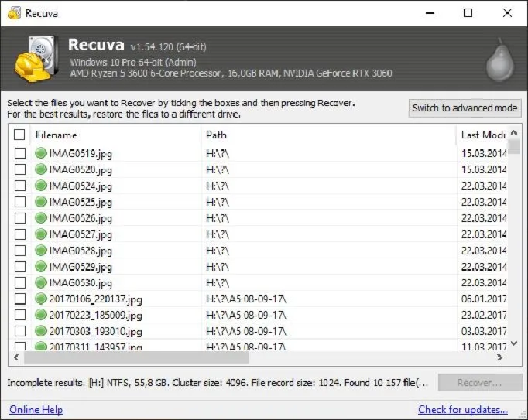Switch to advanced mode
The height and width of the screenshot is (420, 528).
[x=465, y=108]
